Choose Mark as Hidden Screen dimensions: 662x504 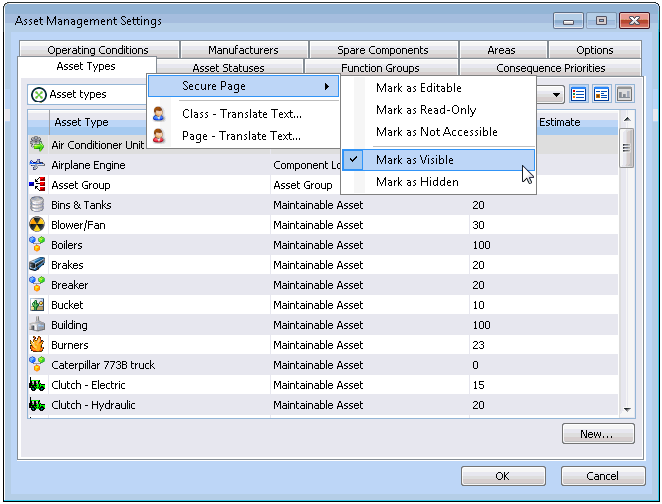point(439,182)
